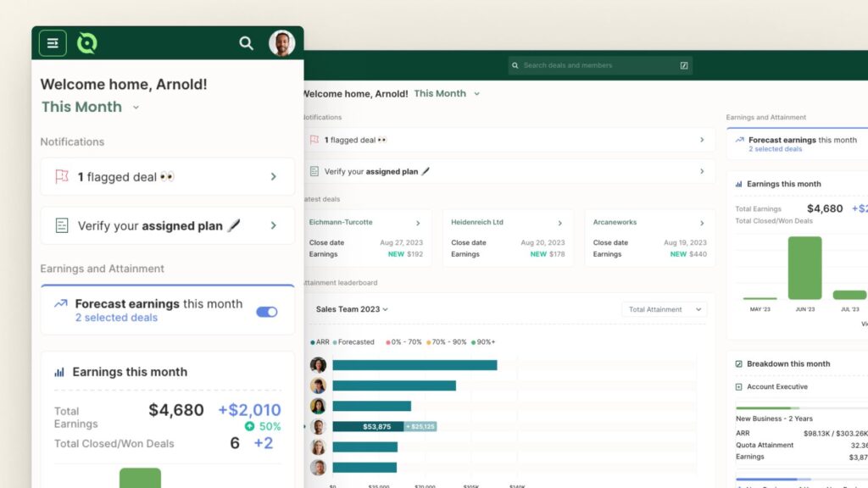Viewport: 868px width, 488px height.
Task: Click the ARR legend dot
Action: click(x=313, y=342)
